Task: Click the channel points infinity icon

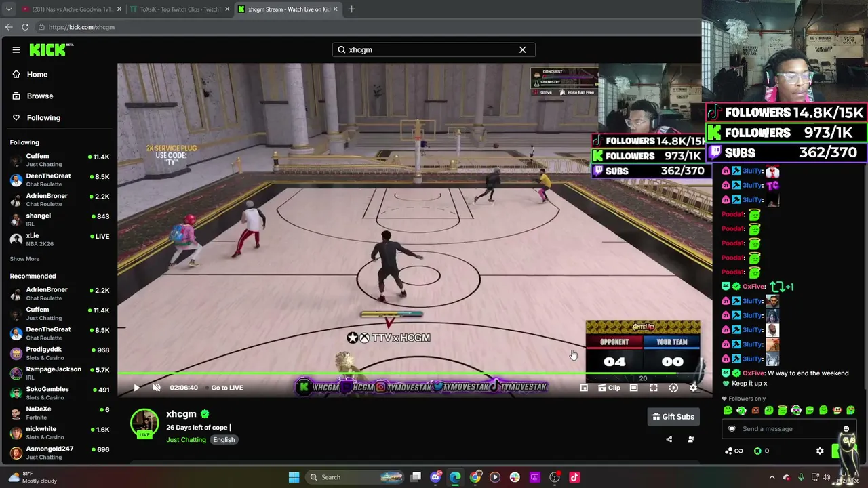Action: (x=734, y=451)
